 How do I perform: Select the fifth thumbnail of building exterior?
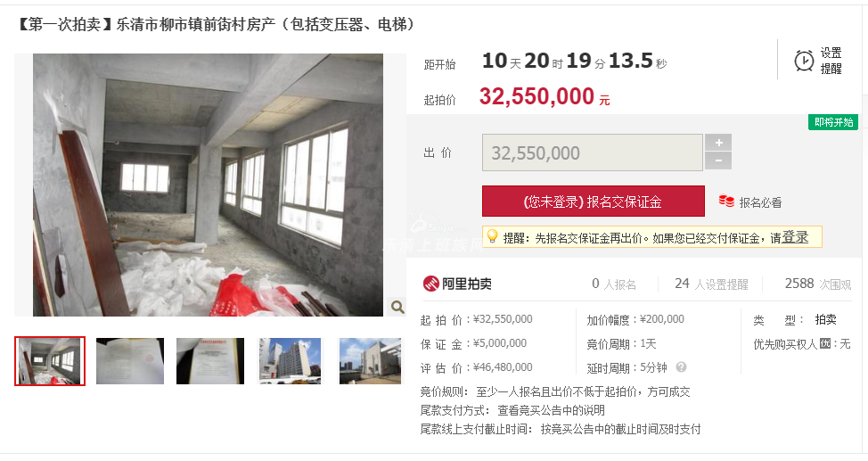[371, 361]
